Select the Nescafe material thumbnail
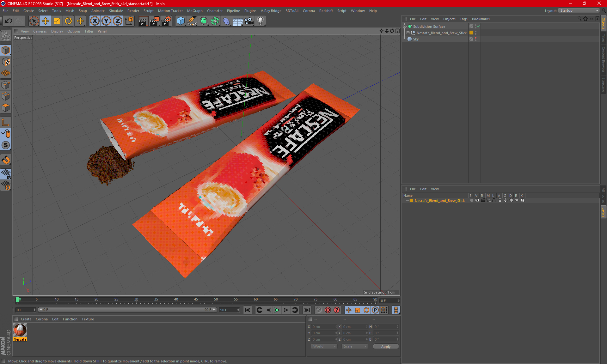 [20, 331]
